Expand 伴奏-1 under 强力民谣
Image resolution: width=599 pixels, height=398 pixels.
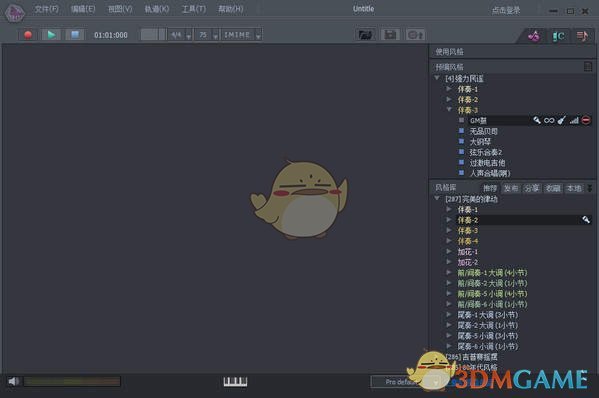point(449,89)
